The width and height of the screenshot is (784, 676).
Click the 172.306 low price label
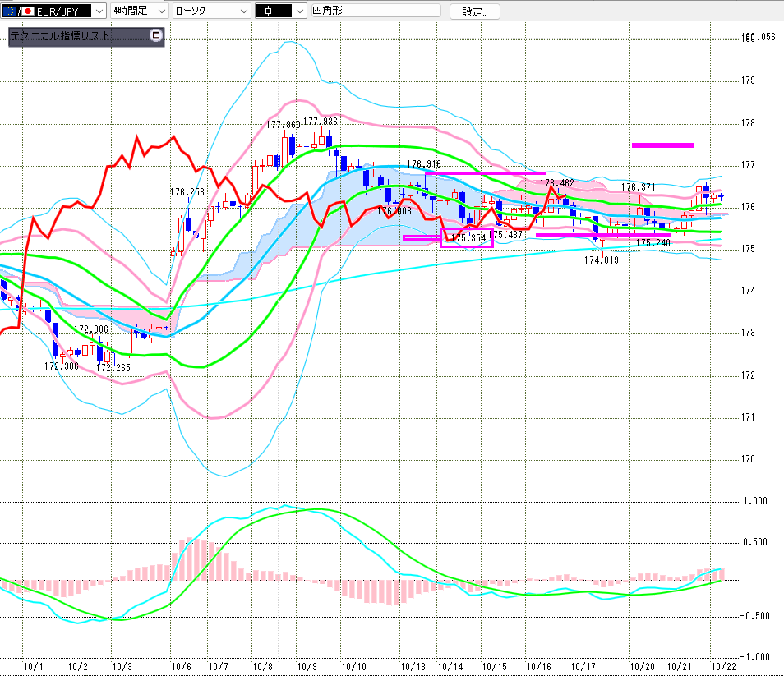[62, 366]
